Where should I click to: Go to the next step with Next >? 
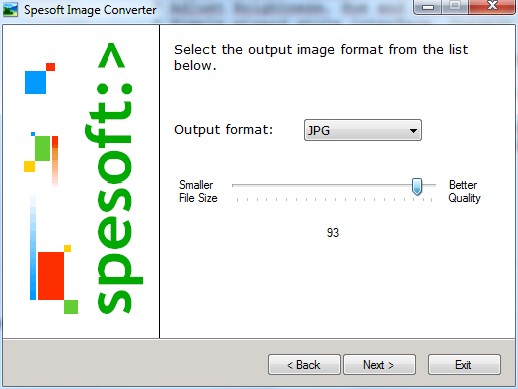(379, 365)
